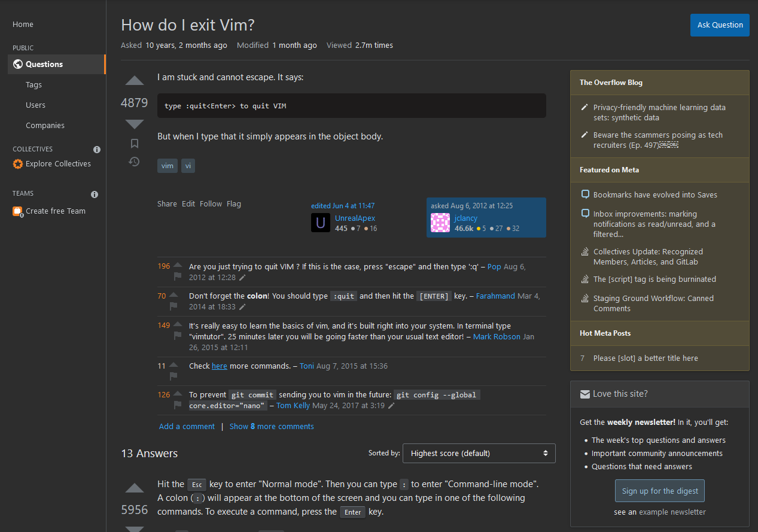
Task: Click the orange Explore Collectives star icon
Action: coord(18,164)
